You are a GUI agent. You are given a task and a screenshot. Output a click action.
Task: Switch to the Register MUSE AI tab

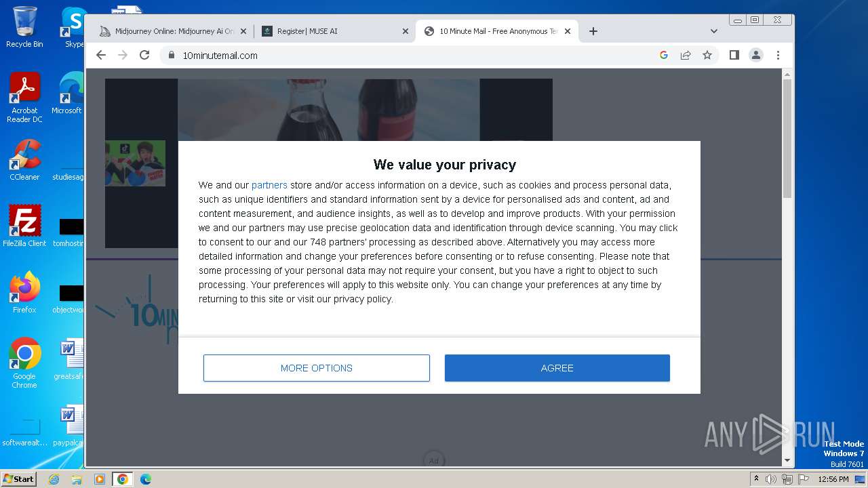(x=332, y=31)
